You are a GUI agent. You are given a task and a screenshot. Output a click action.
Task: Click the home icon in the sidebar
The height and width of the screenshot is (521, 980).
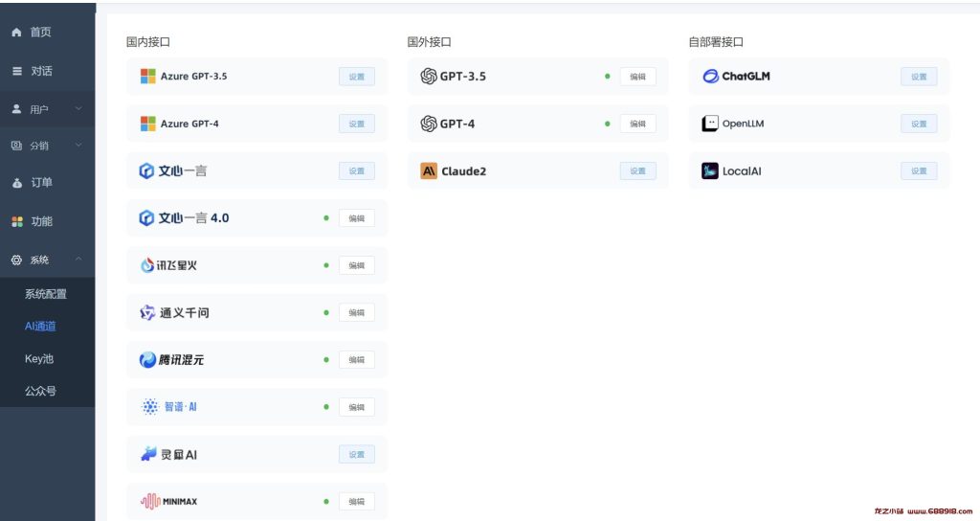(x=17, y=32)
